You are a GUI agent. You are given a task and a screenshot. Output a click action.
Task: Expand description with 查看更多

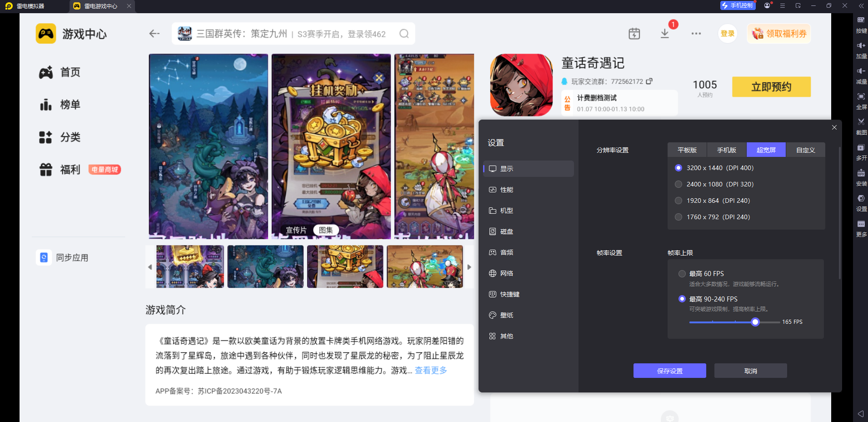pos(431,371)
